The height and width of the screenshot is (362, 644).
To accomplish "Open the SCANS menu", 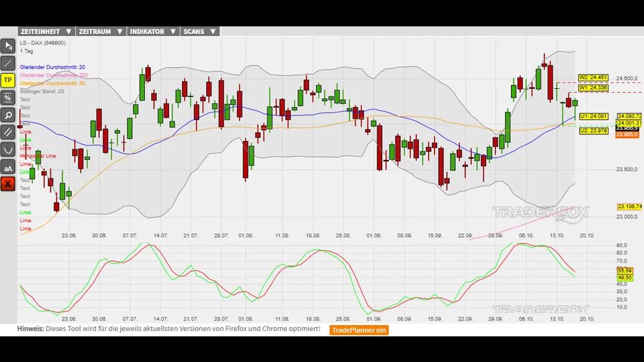I will click(x=200, y=32).
